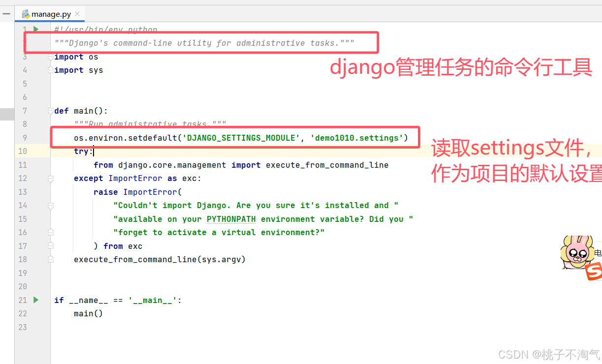This screenshot has height=364, width=602.
Task: Click the 'demo1010.settings' string
Action: pos(357,138)
